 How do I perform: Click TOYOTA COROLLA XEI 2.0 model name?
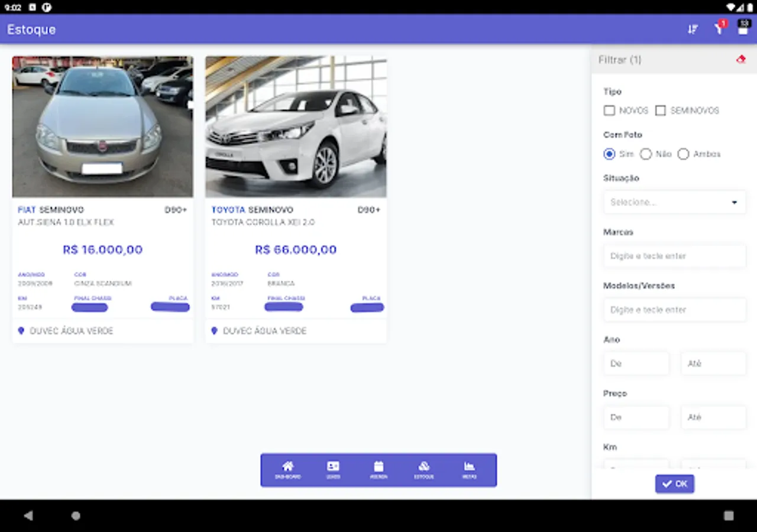263,222
